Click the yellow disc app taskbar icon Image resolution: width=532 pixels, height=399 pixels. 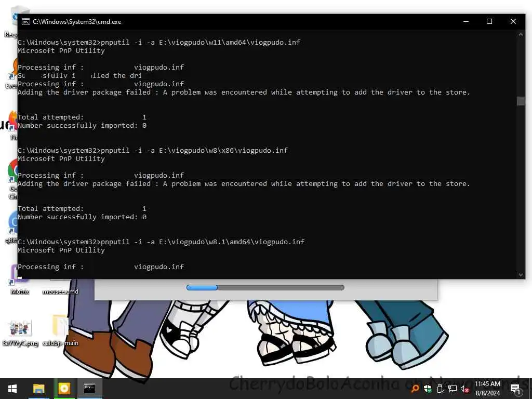click(64, 389)
